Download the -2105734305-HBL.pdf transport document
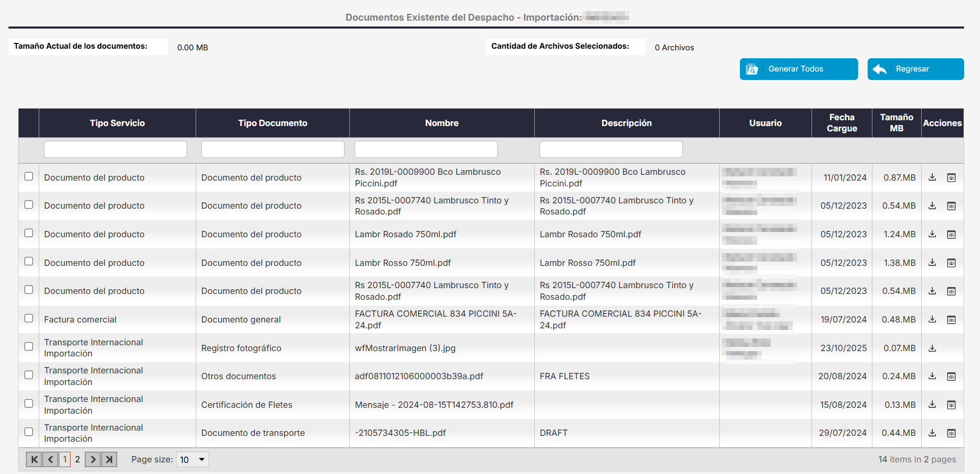 (932, 433)
